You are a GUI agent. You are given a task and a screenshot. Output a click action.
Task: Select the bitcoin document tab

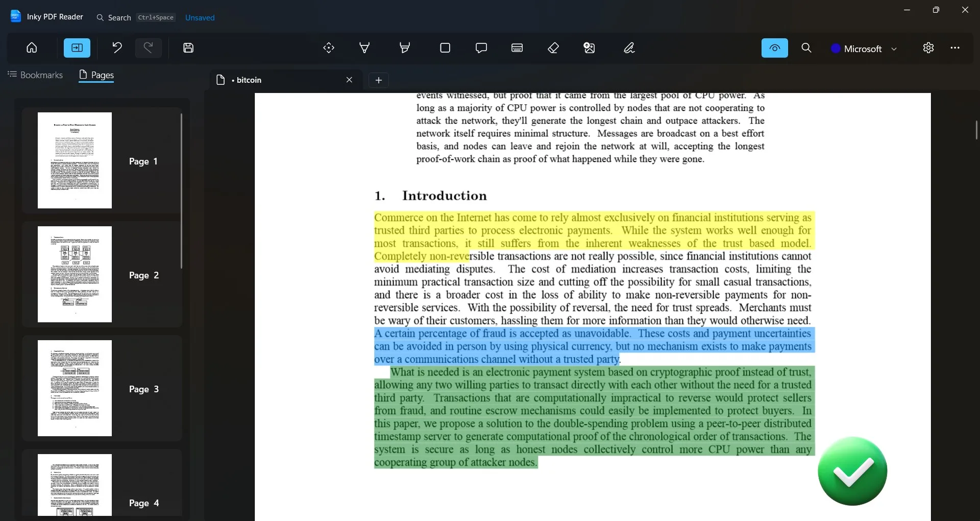pyautogui.click(x=286, y=80)
